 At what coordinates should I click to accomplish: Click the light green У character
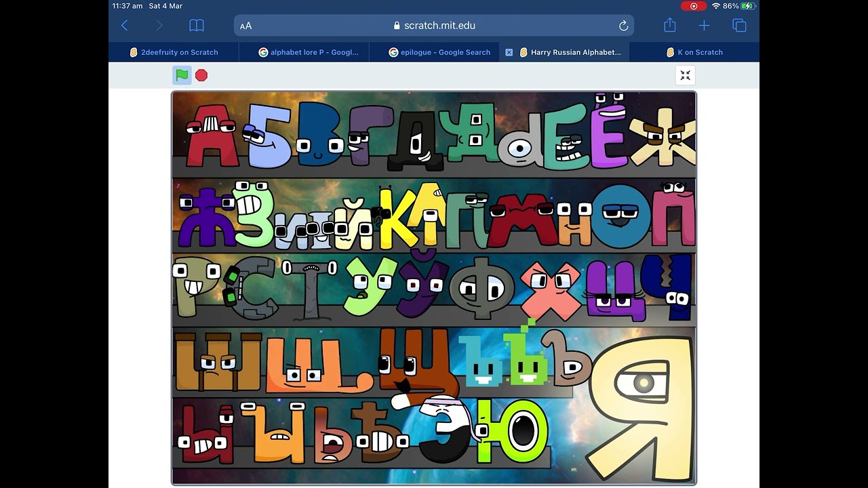[x=370, y=286]
